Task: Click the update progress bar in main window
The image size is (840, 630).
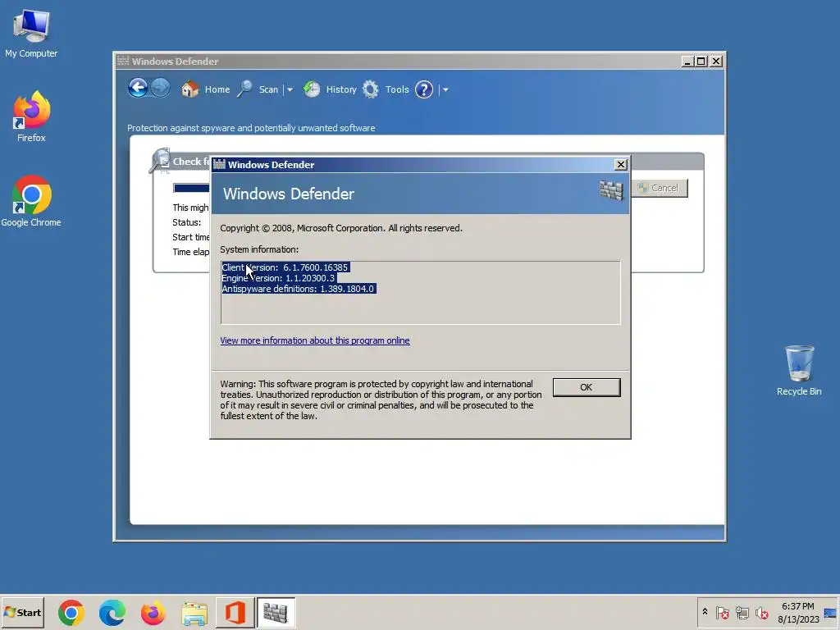Action: pyautogui.click(x=190, y=188)
